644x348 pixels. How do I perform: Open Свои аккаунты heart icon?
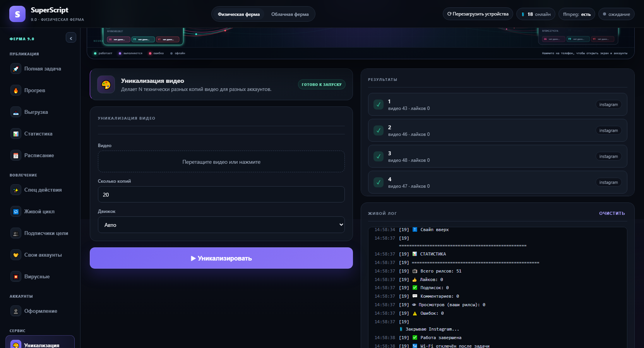16,255
